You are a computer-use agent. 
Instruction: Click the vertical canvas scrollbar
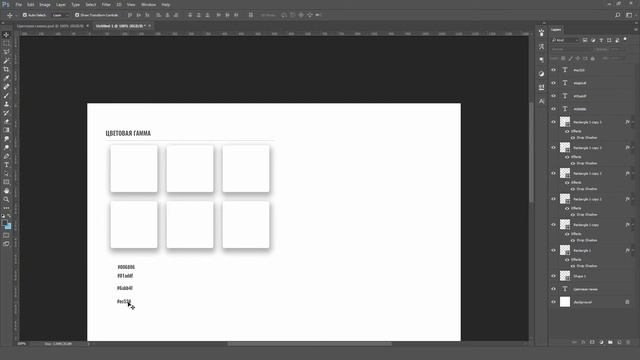[x=531, y=152]
